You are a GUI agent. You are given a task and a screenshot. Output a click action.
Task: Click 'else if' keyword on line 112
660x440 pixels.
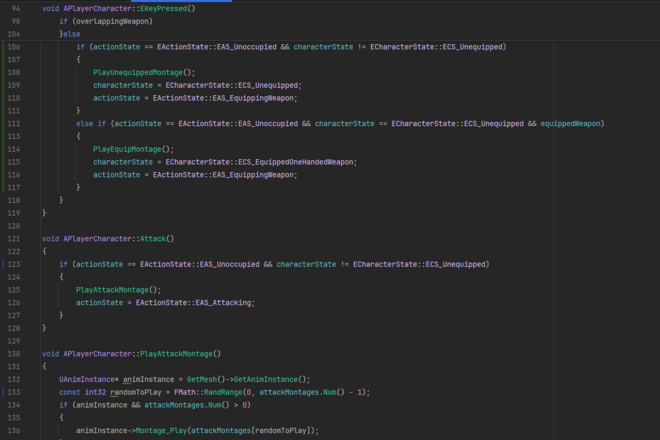[x=91, y=123]
